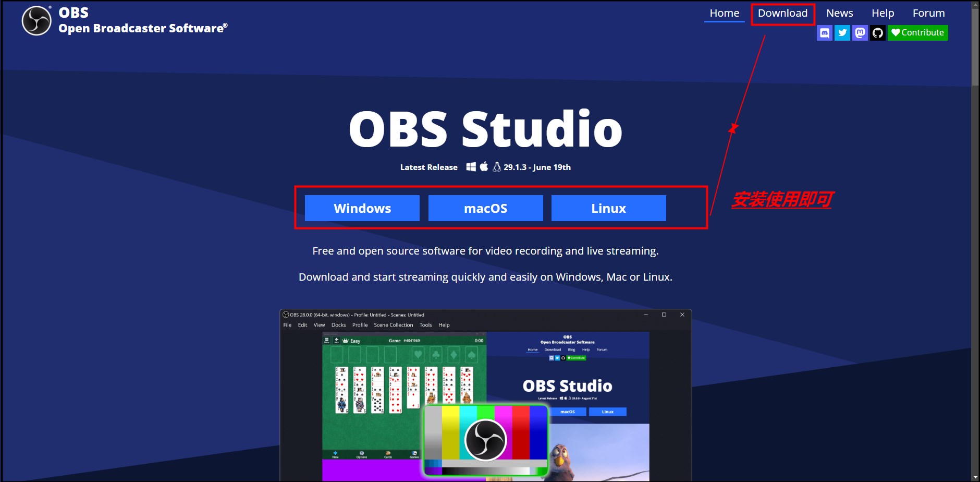
Task: Open the Forum page
Action: pos(929,14)
